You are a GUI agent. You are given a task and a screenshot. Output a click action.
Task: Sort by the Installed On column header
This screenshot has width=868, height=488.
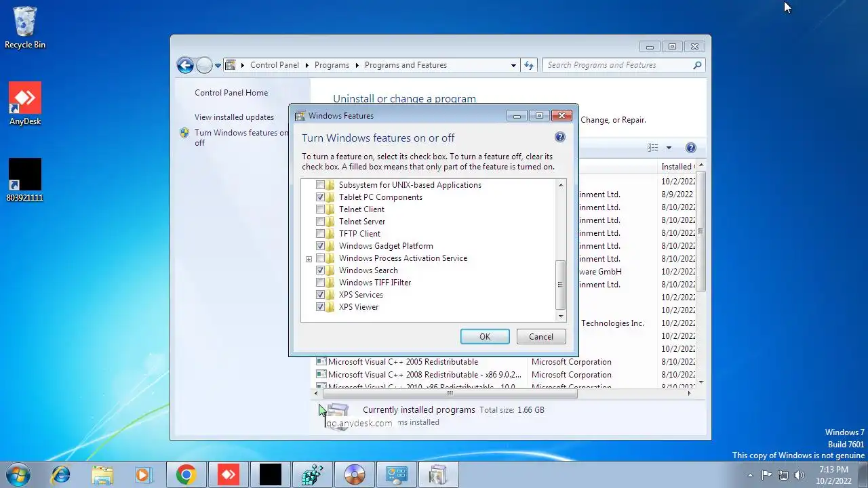coord(677,167)
